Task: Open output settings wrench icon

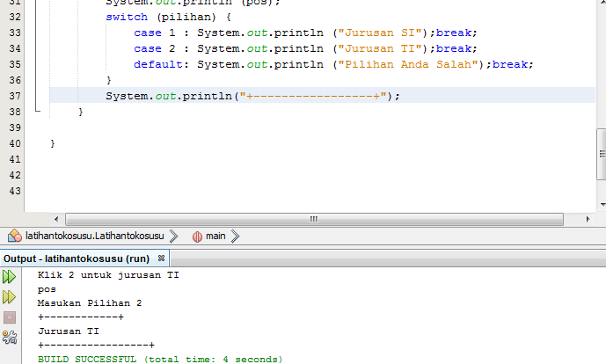Action: coord(10,338)
